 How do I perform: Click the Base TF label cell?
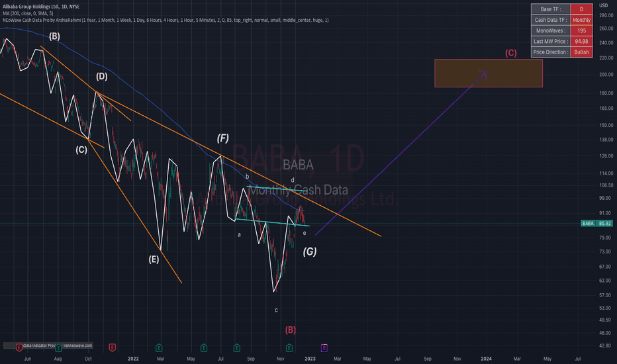coord(551,9)
